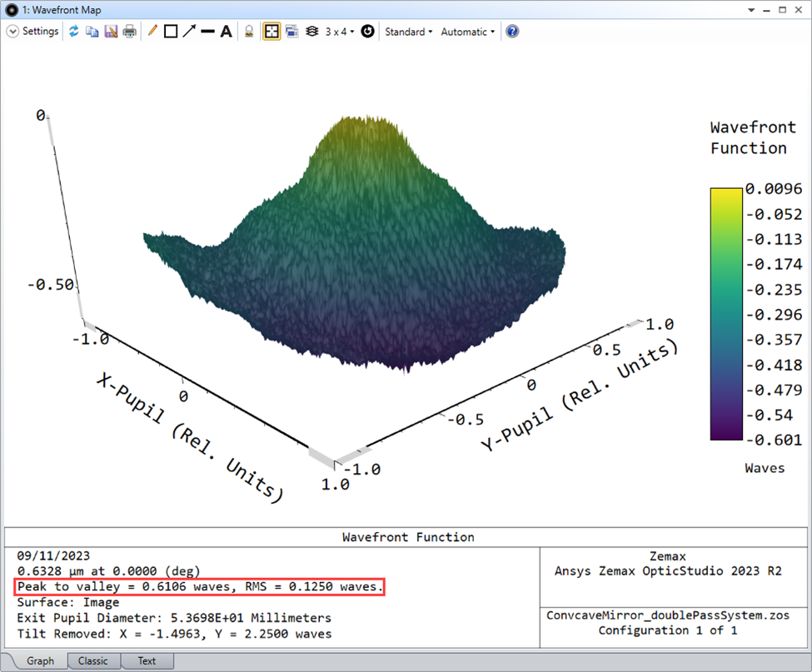812x672 pixels.
Task: Toggle the highlighted active cursor icon
Action: pyautogui.click(x=271, y=32)
